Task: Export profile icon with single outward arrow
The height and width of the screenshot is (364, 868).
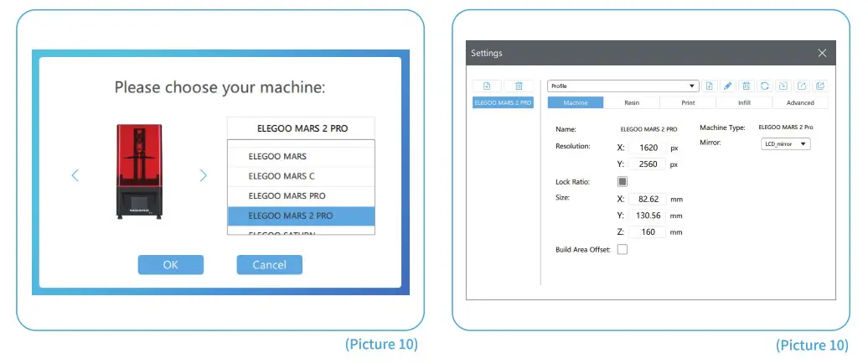Action: click(x=801, y=86)
